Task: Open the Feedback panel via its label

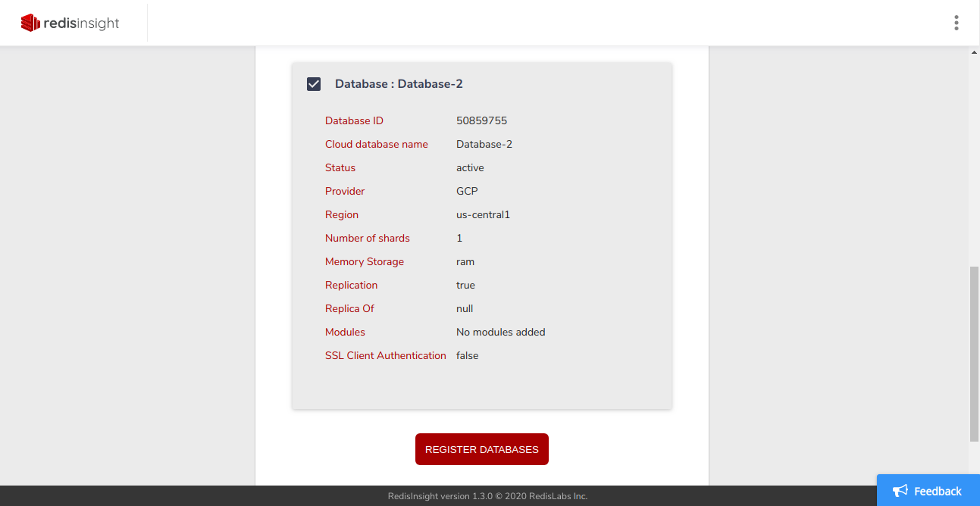Action: click(938, 491)
